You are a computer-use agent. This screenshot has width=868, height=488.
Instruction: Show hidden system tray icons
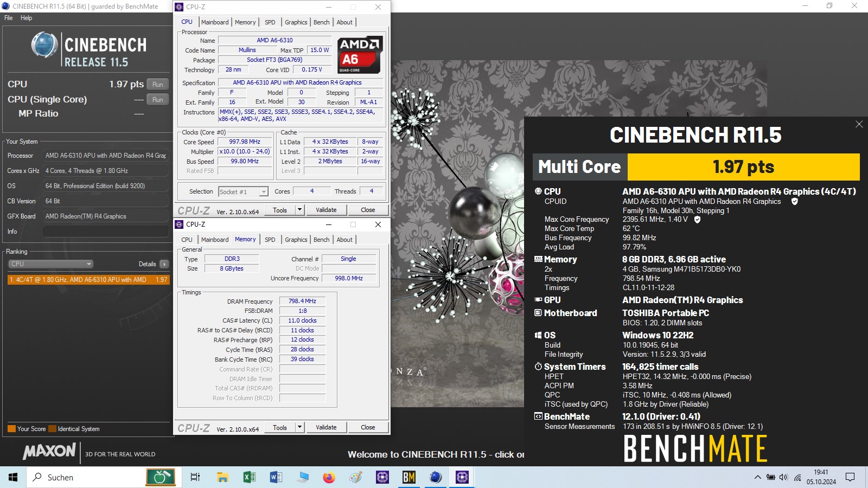tap(757, 477)
